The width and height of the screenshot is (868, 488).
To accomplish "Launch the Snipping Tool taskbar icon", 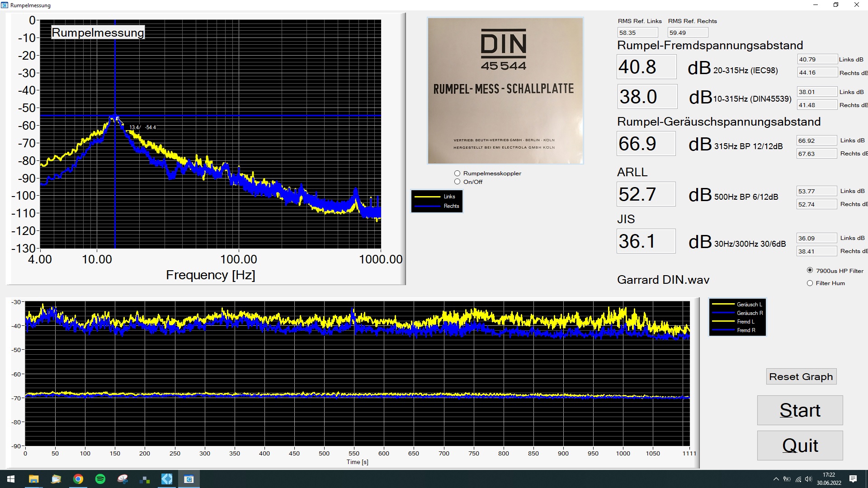I will click(x=123, y=479).
